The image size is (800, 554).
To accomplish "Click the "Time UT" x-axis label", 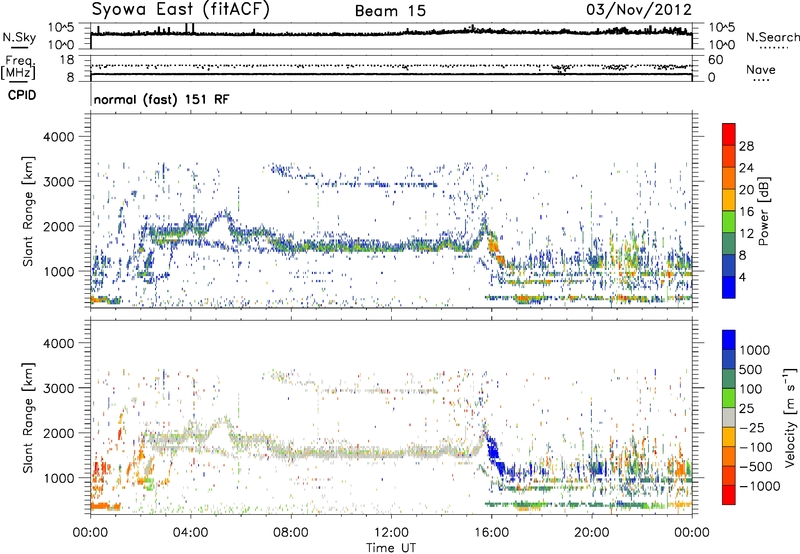I will pos(391,548).
